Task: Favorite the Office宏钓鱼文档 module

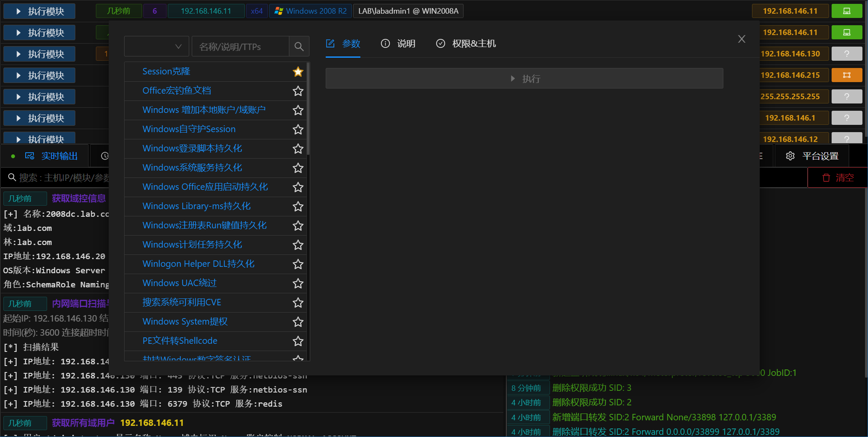Action: pyautogui.click(x=298, y=91)
